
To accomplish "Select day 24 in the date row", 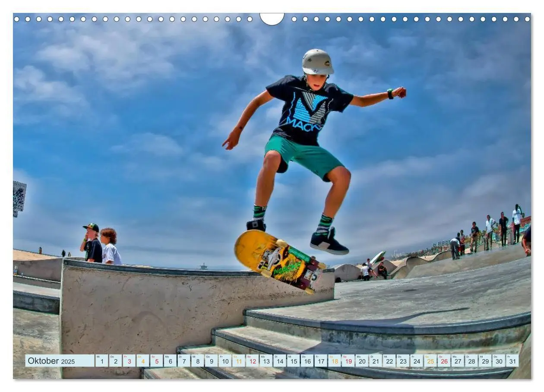I will point(417,361).
